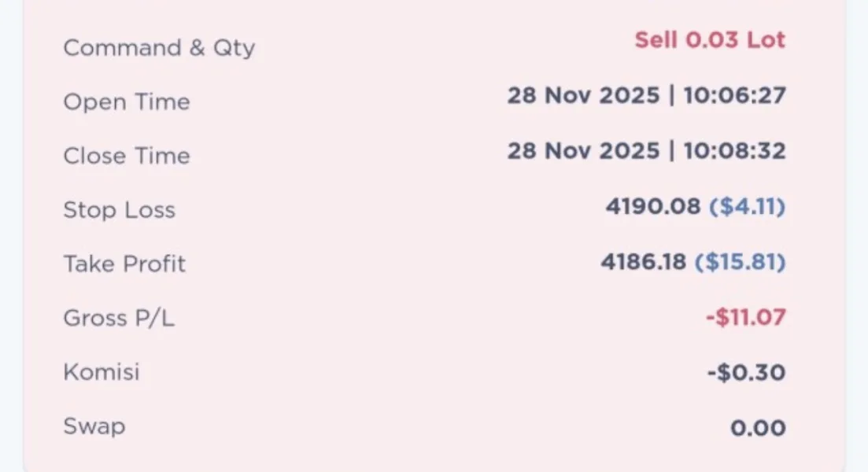Select the 10:06:27 open timestamp
The height and width of the screenshot is (472, 868).
735,95
